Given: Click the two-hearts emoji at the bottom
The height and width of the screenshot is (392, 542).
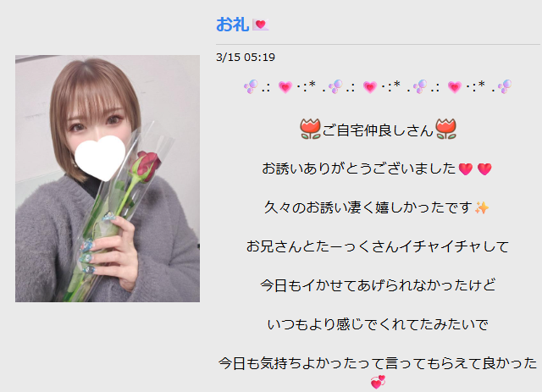Looking at the screenshot, I should pyautogui.click(x=378, y=383).
